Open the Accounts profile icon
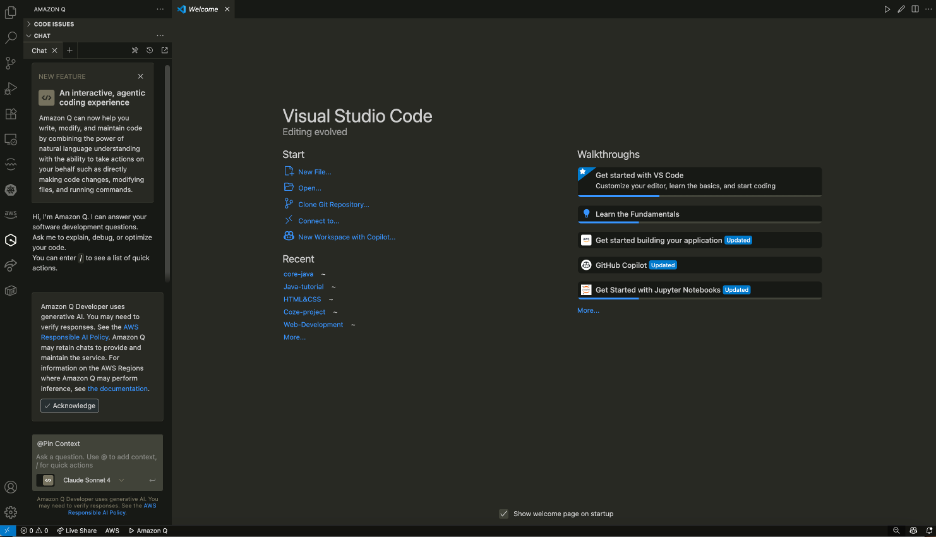This screenshot has width=936, height=538. point(11,487)
